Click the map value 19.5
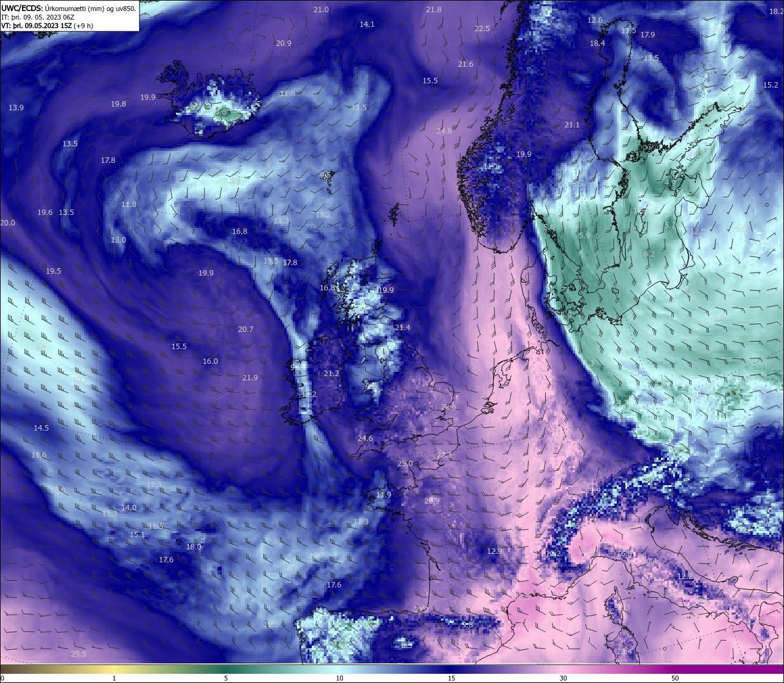The image size is (784, 683). (x=53, y=271)
